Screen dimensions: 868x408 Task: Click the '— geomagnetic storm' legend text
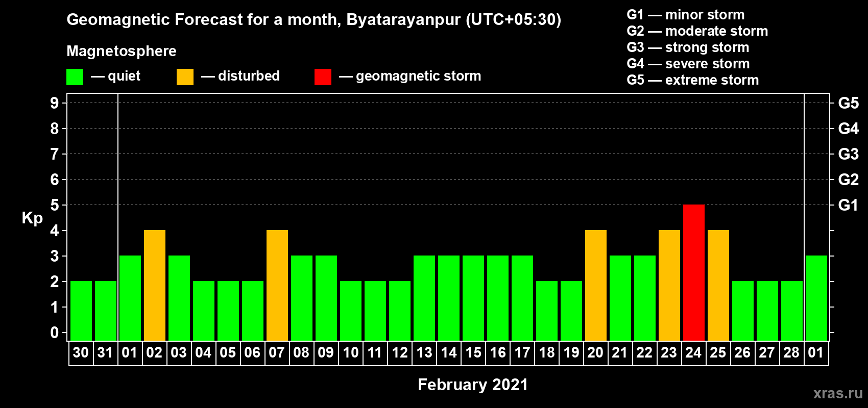coord(410,76)
